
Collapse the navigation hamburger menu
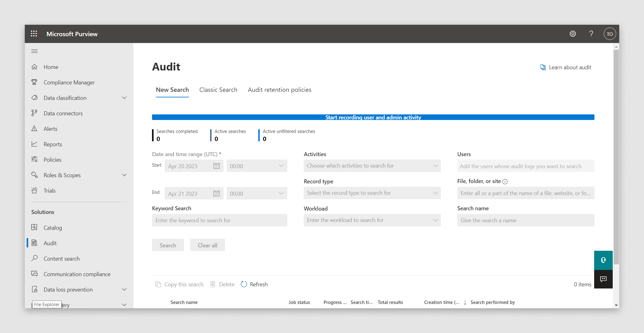pos(34,51)
